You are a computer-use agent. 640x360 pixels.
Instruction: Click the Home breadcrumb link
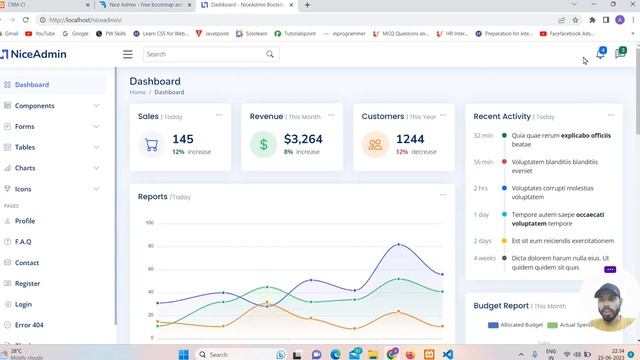point(138,92)
